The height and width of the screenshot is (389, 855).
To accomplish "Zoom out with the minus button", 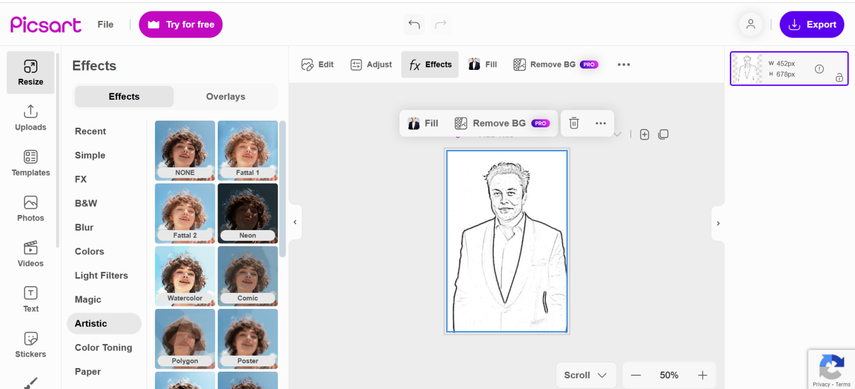I will (x=636, y=375).
